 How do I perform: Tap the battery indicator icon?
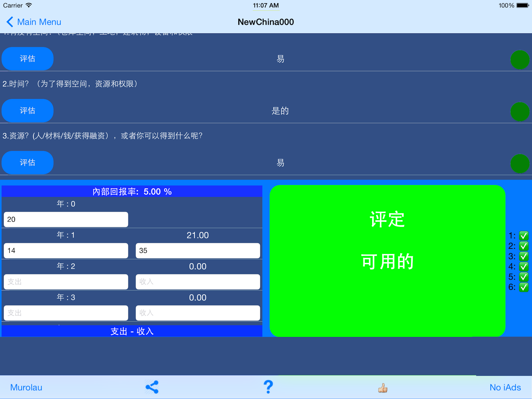[523, 5]
